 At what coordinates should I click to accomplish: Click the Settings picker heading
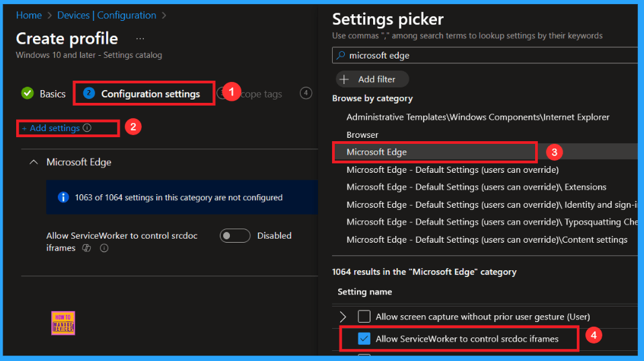pyautogui.click(x=388, y=19)
